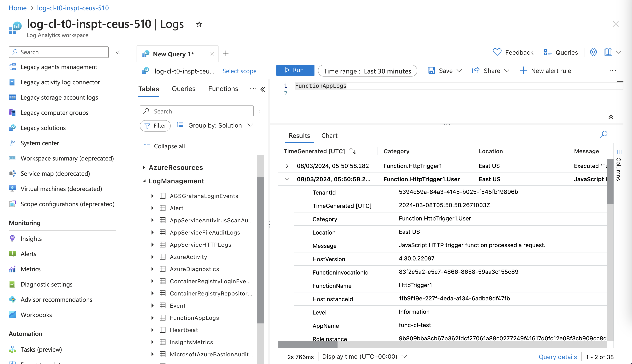Search within the results
This screenshot has width=632, height=364.
603,134
